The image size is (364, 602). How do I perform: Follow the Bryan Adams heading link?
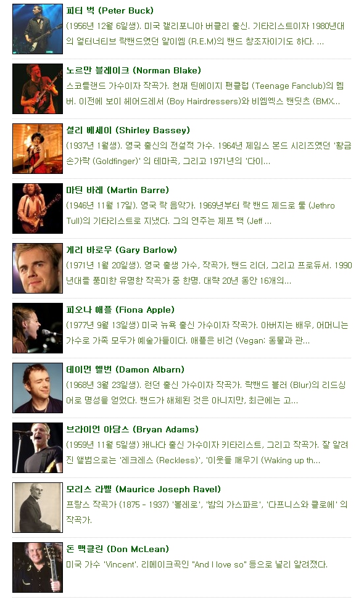[x=133, y=430]
